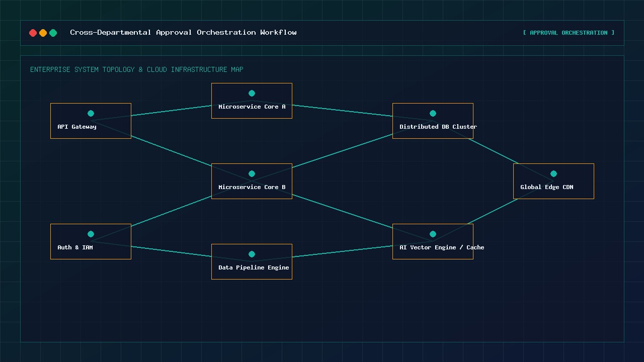Click the status dot on AI Vector Engine / Cache
Viewport: 644px width, 362px height.
click(x=433, y=234)
